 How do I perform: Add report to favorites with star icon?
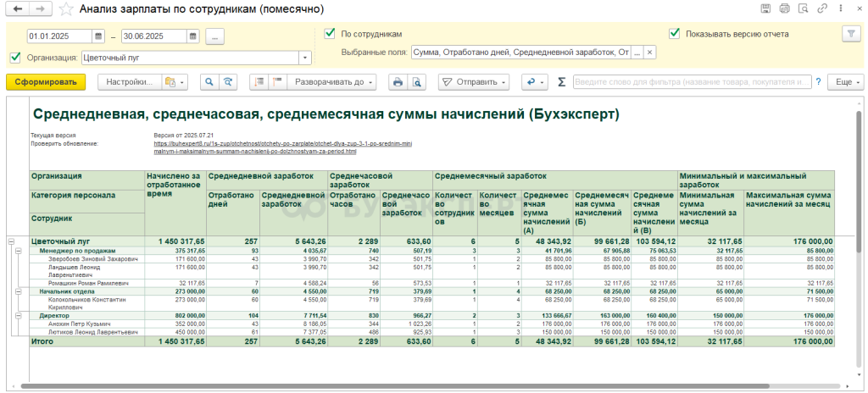coord(64,8)
